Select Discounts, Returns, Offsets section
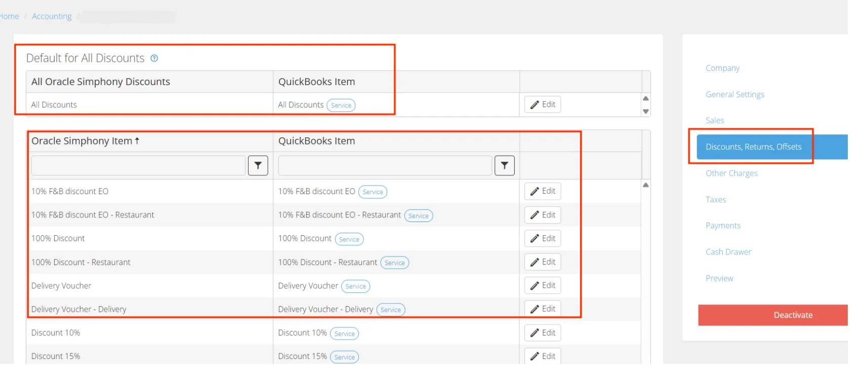Screen dimensions: 868x373 pos(772,147)
